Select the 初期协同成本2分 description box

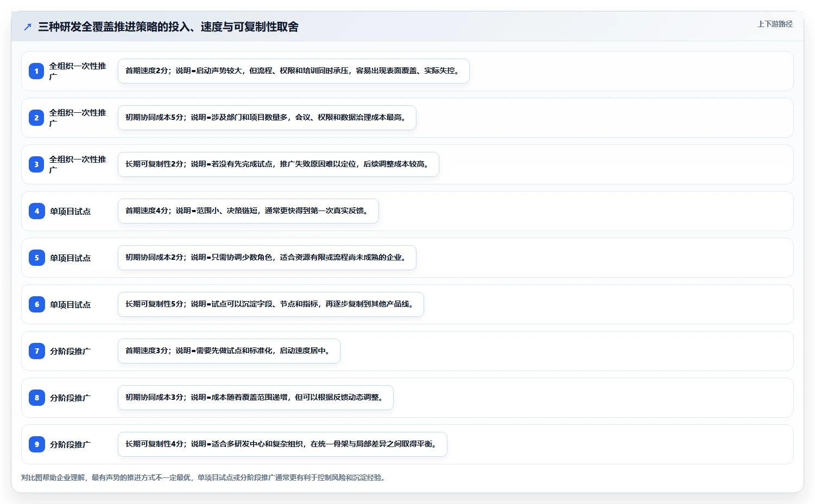(267, 258)
